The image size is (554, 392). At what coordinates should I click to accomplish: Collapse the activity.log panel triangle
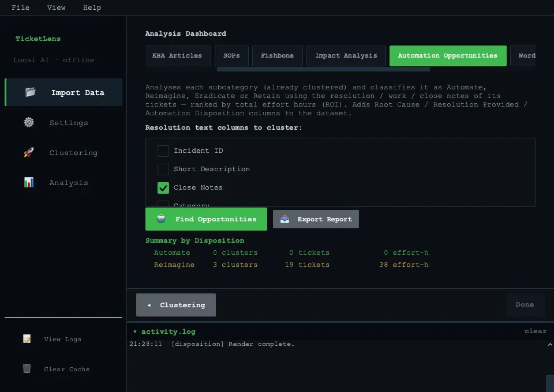[135, 331]
